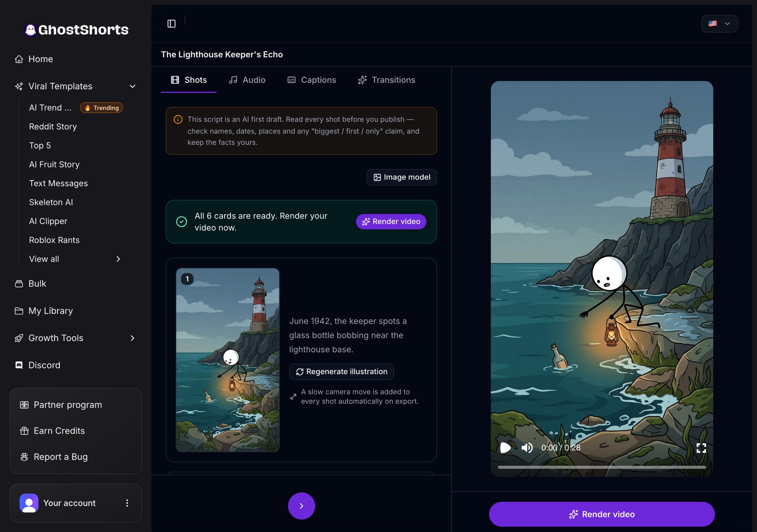Image resolution: width=757 pixels, height=532 pixels.
Task: Open the AI Clipper template
Action: click(x=48, y=221)
